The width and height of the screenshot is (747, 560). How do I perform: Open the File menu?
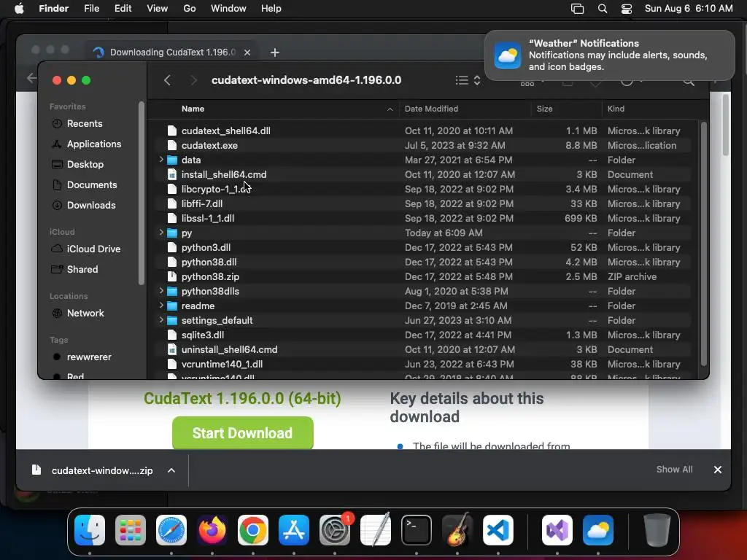[x=91, y=9]
